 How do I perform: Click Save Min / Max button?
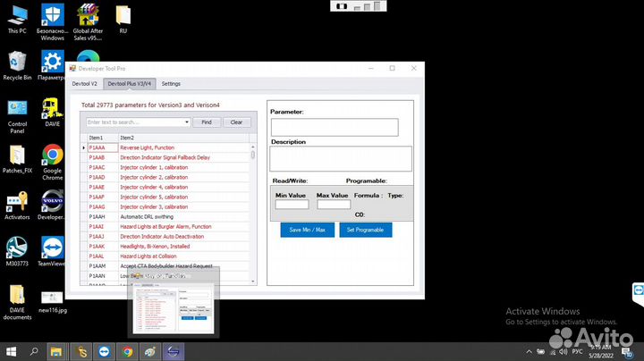(307, 230)
